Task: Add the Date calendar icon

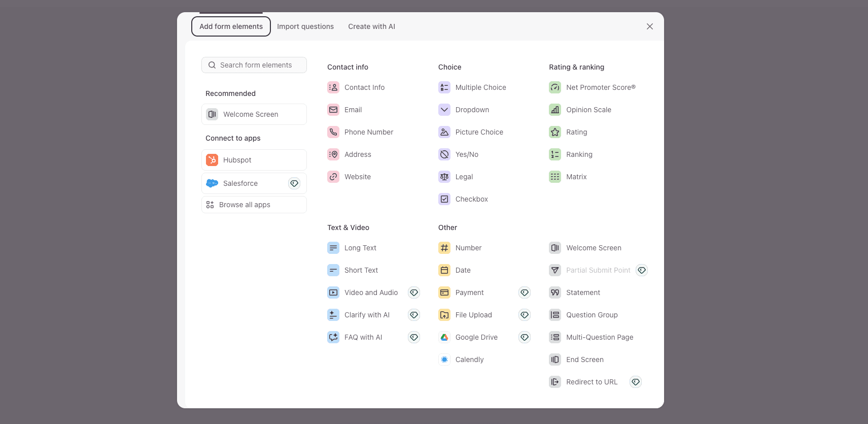Action: [444, 270]
